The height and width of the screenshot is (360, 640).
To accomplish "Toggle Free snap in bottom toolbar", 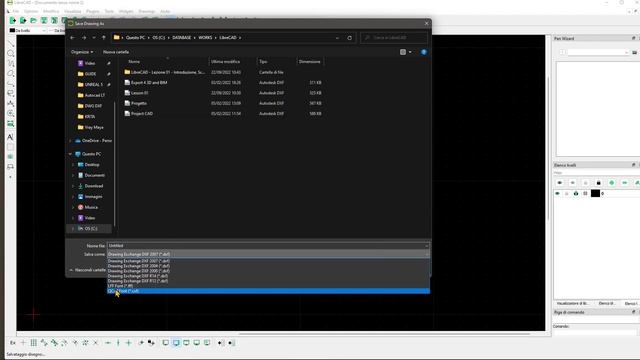I will click(x=23, y=343).
